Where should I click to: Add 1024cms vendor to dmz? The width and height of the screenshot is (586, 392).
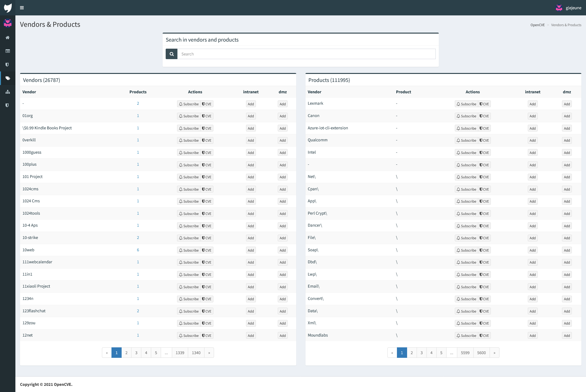[x=283, y=189]
